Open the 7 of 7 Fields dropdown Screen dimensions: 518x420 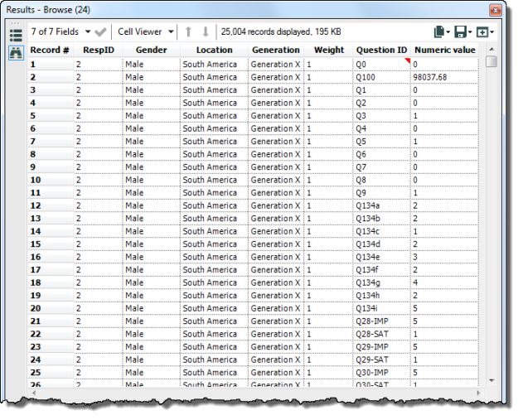click(x=61, y=31)
